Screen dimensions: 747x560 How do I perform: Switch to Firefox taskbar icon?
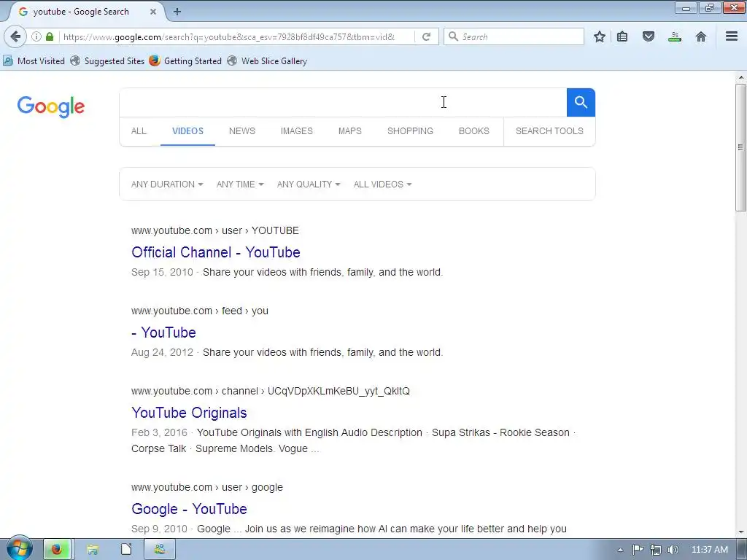tap(57, 550)
